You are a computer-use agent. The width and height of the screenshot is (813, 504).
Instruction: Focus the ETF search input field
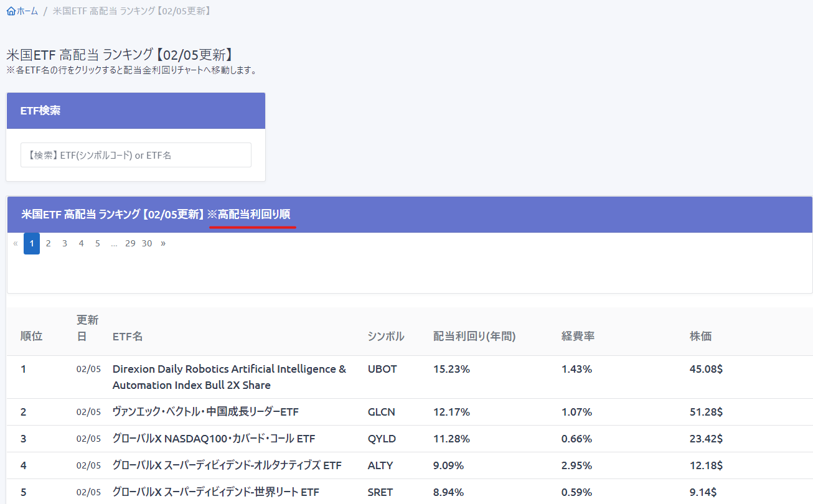click(136, 155)
